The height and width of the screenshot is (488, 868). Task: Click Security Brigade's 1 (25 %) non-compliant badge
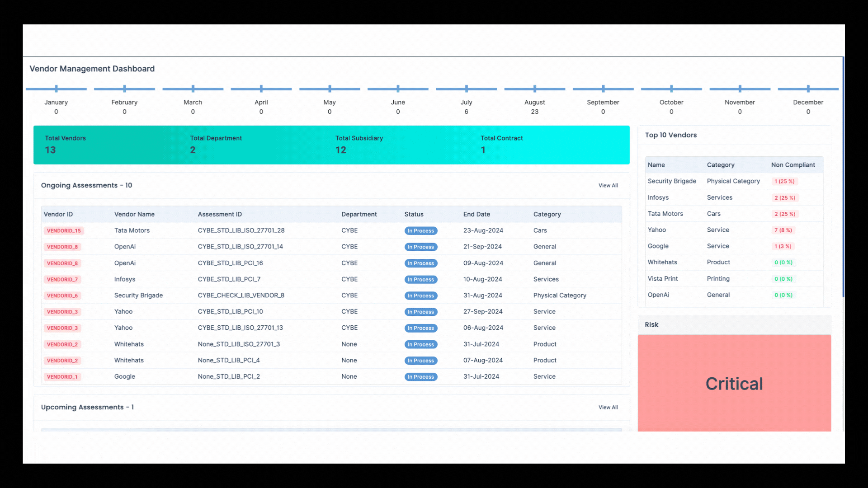point(784,182)
